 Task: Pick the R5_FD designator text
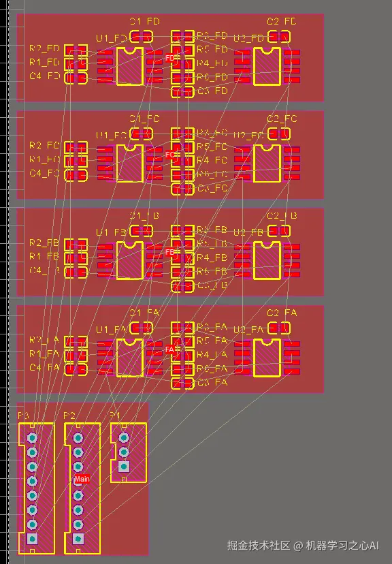[x=212, y=49]
